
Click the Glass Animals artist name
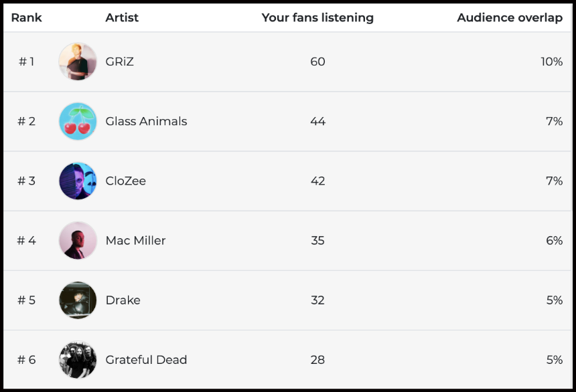click(x=146, y=121)
